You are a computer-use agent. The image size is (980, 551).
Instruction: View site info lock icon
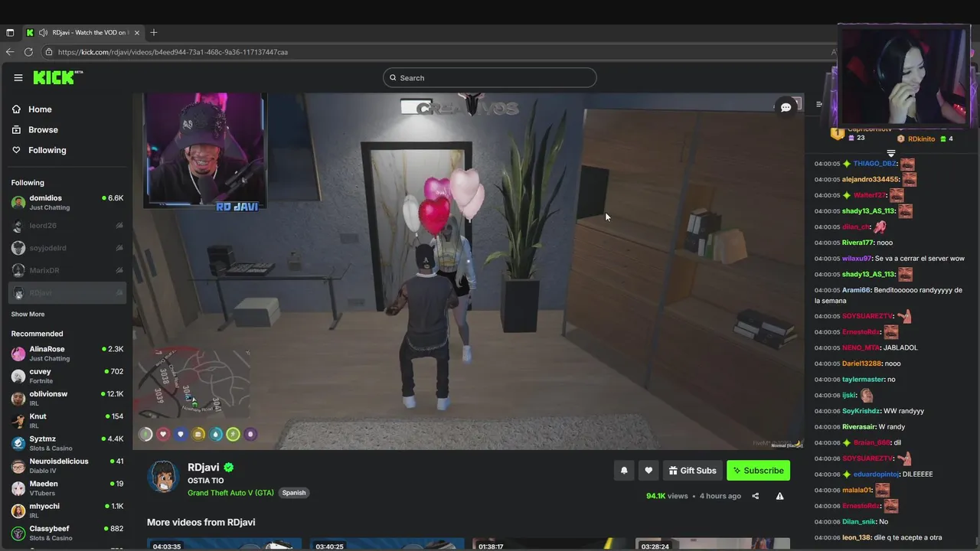coord(49,52)
